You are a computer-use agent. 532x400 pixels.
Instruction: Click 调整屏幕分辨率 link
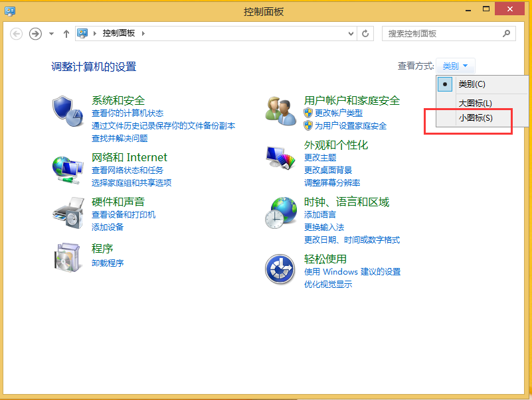(332, 182)
